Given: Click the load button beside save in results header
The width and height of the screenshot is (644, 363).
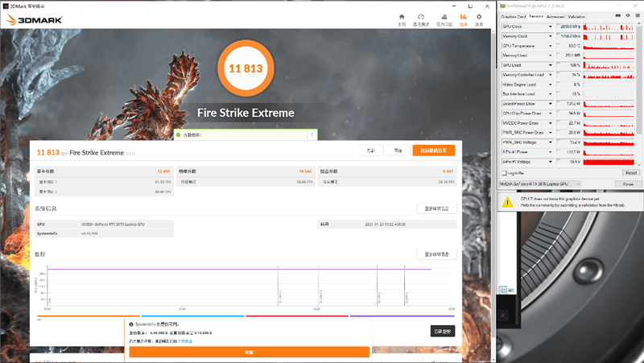Looking at the screenshot, I should (x=371, y=151).
